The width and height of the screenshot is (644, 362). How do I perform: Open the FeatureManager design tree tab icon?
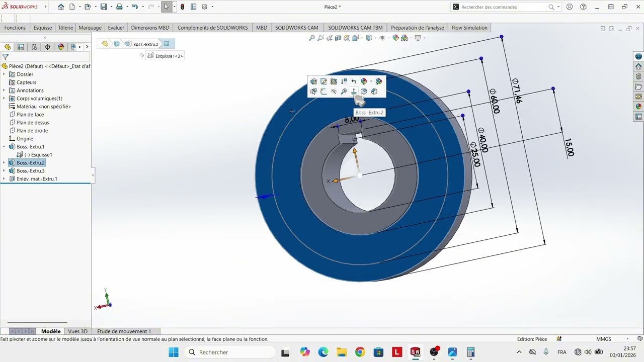8,47
